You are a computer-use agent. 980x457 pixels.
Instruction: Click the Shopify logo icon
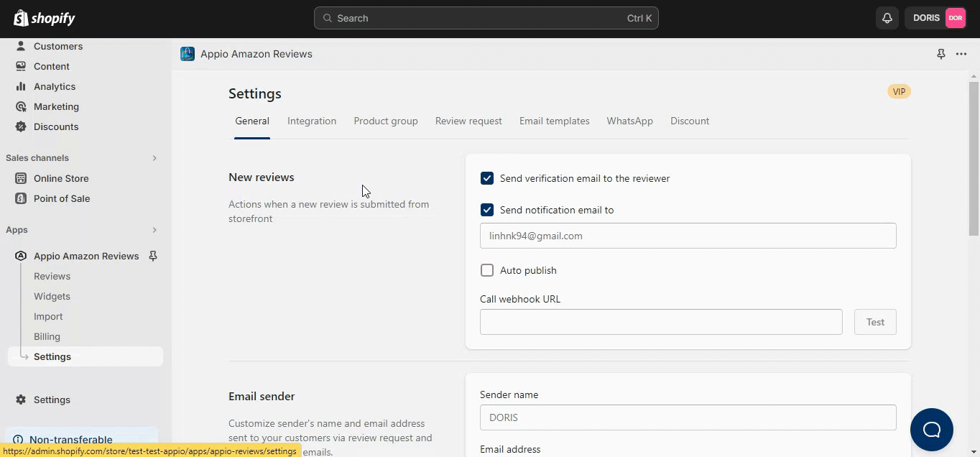(21, 18)
